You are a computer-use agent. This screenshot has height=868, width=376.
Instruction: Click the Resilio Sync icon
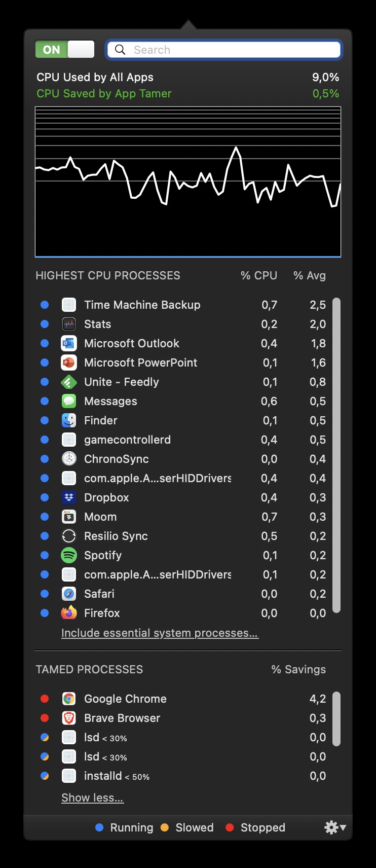point(69,536)
